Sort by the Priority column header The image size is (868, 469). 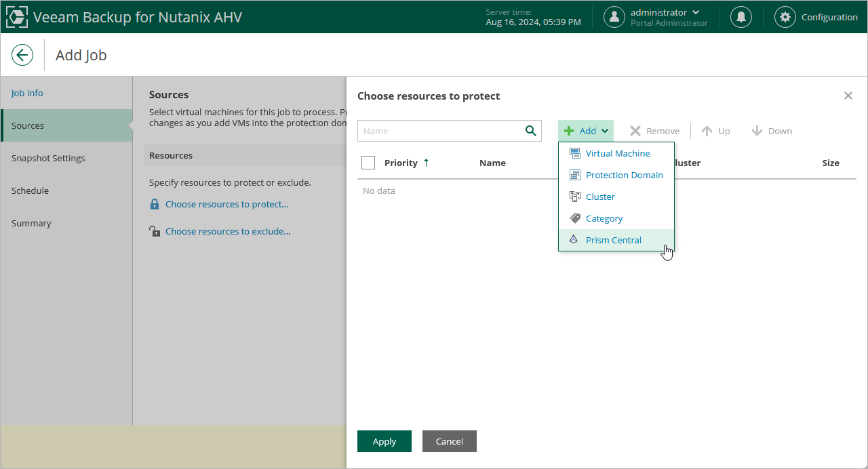401,163
